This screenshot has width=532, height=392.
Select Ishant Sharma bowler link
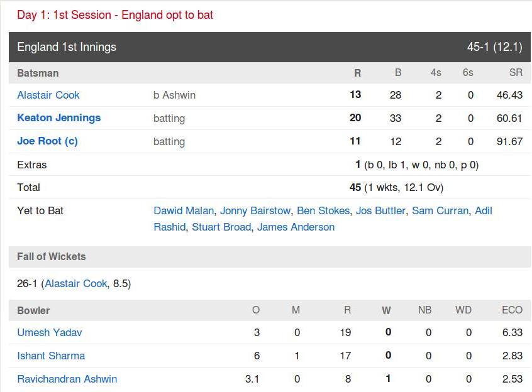click(51, 356)
